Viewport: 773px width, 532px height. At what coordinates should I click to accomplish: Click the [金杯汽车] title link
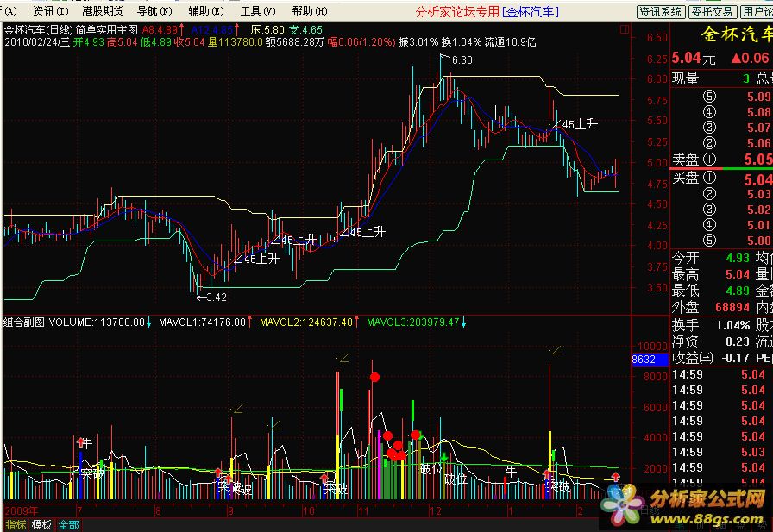pyautogui.click(x=531, y=12)
